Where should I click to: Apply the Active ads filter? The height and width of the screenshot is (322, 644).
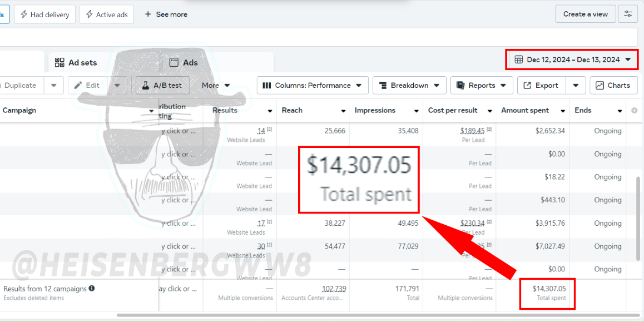(107, 14)
